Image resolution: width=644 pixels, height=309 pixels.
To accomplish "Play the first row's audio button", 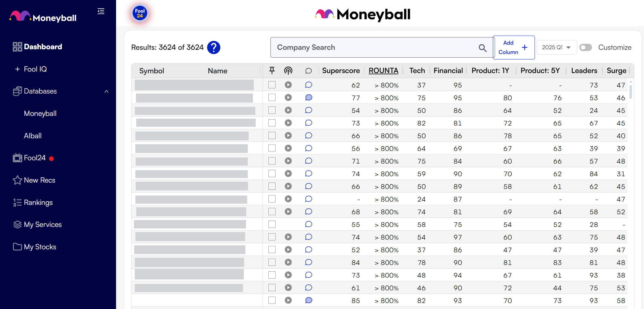I will coord(288,85).
